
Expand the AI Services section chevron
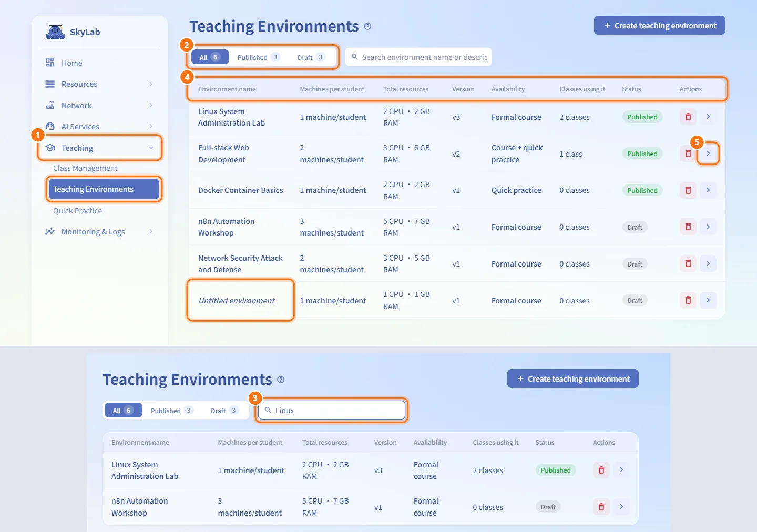pos(151,126)
